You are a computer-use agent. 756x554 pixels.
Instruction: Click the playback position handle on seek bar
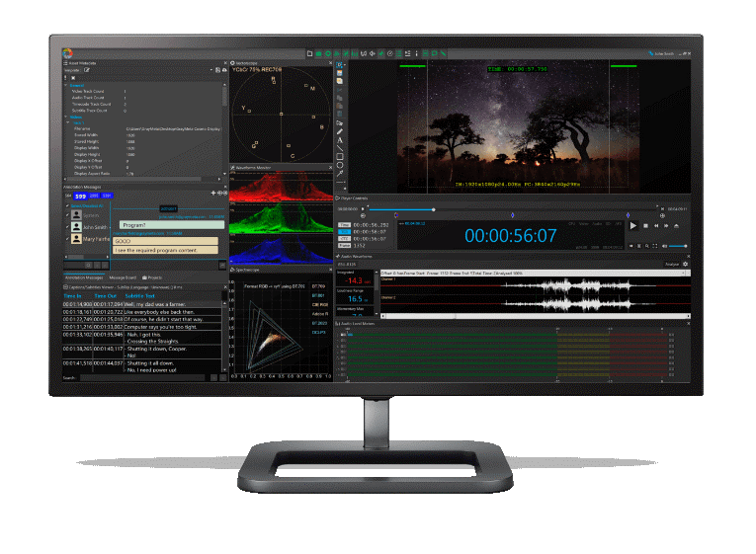pos(434,209)
